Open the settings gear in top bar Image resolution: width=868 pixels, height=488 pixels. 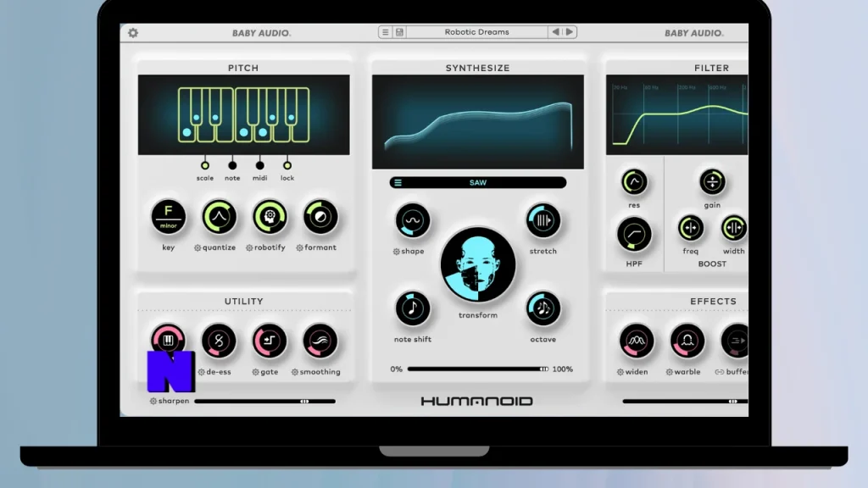[133, 33]
